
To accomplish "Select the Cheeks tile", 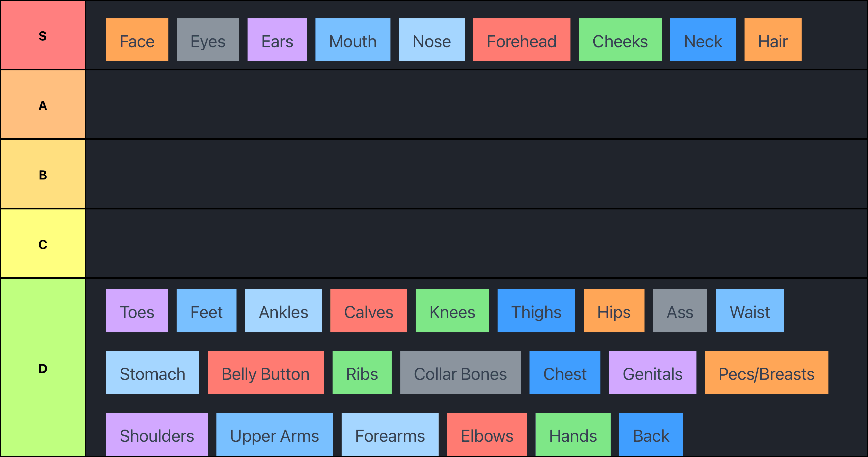I will click(x=620, y=40).
